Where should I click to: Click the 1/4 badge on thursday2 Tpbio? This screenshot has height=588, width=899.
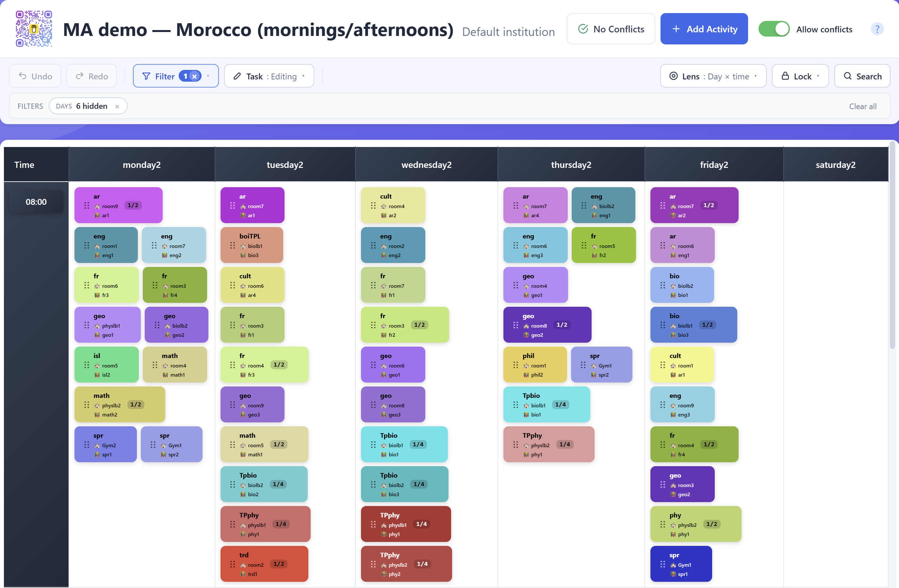(x=561, y=404)
